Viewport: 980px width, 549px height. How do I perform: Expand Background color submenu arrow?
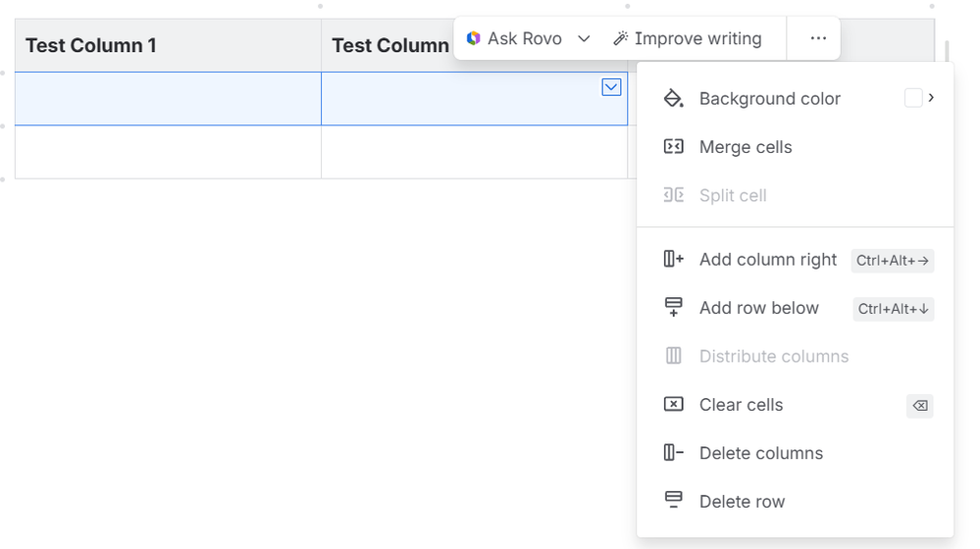tap(931, 98)
